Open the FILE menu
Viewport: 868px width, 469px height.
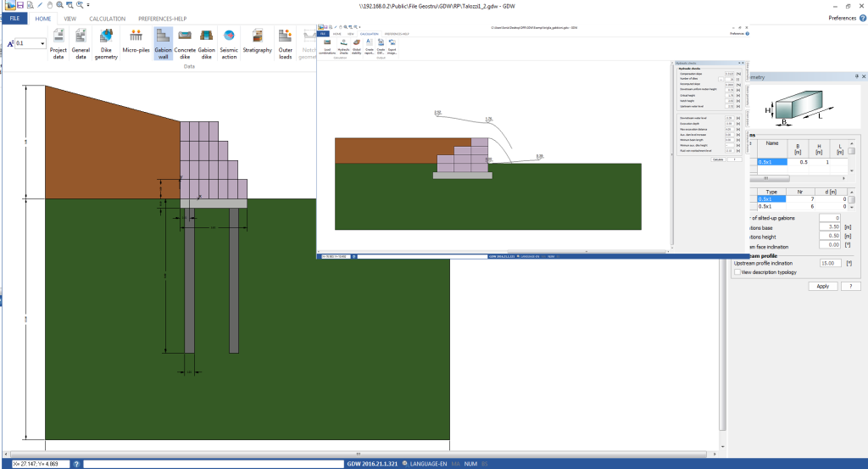[x=14, y=18]
